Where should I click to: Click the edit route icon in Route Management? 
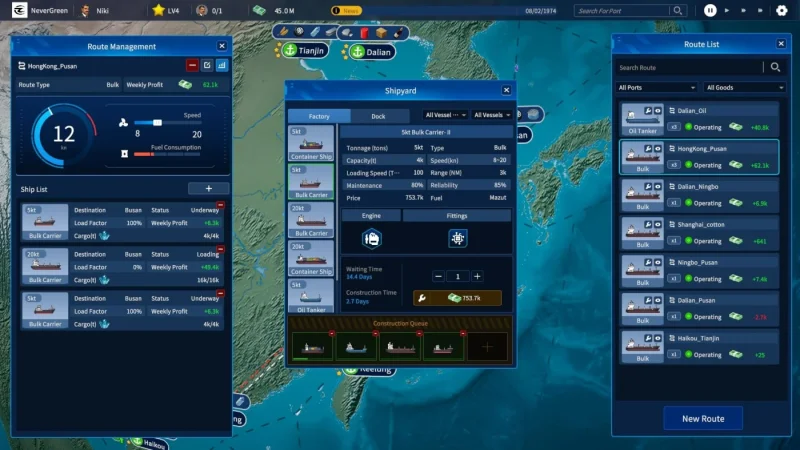pyautogui.click(x=207, y=66)
